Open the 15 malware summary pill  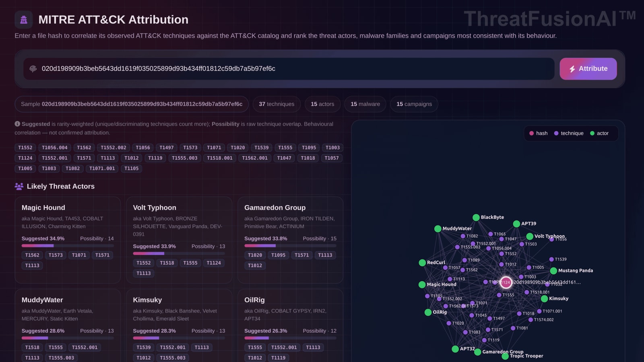click(365, 104)
